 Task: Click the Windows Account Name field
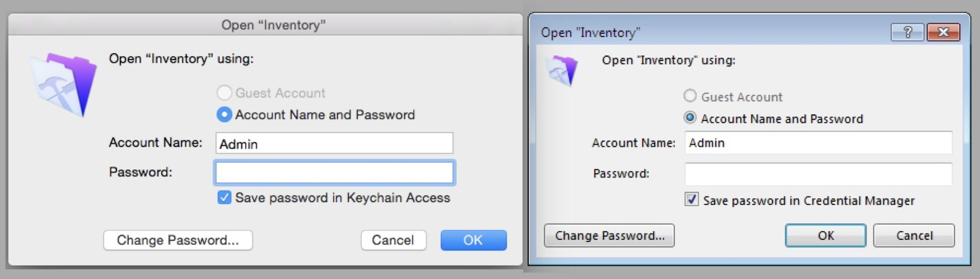pos(818,143)
